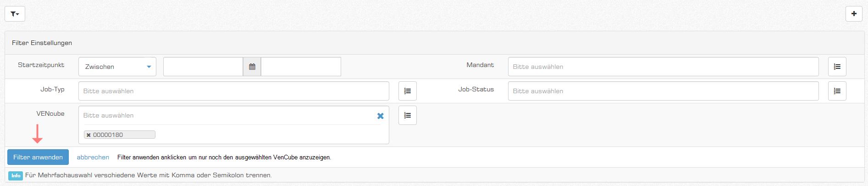This screenshot has width=868, height=186.
Task: Open the Job-Status list selector icon
Action: pyautogui.click(x=837, y=91)
